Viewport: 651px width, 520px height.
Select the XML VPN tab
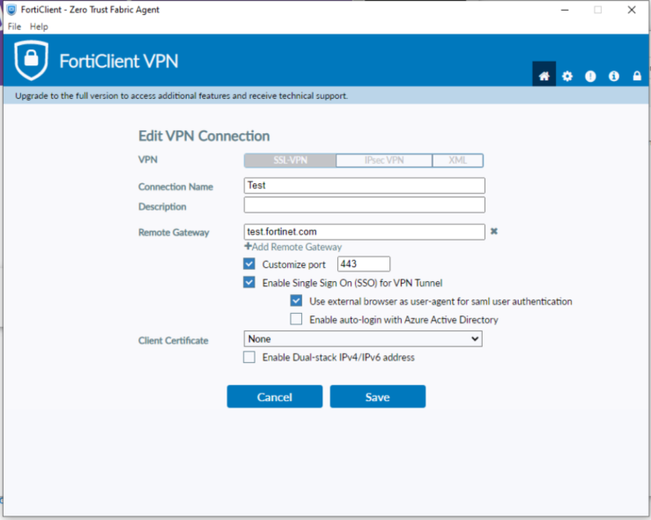(x=457, y=160)
